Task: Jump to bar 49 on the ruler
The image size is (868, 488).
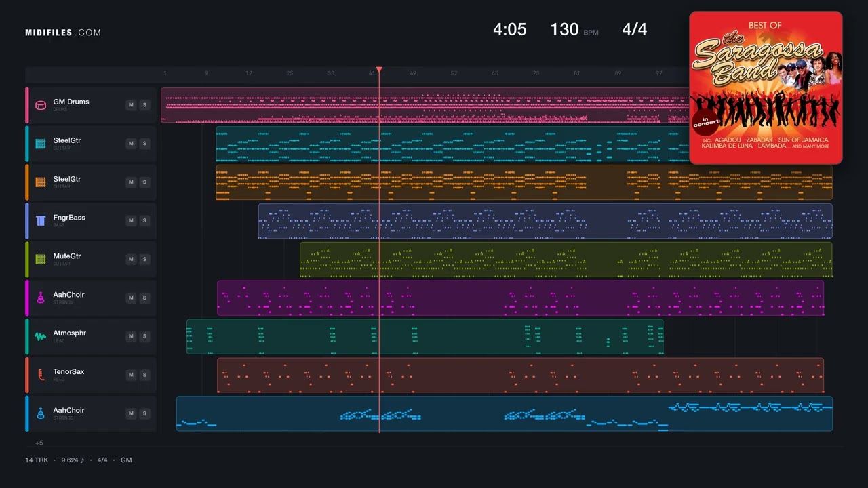Action: (413, 73)
